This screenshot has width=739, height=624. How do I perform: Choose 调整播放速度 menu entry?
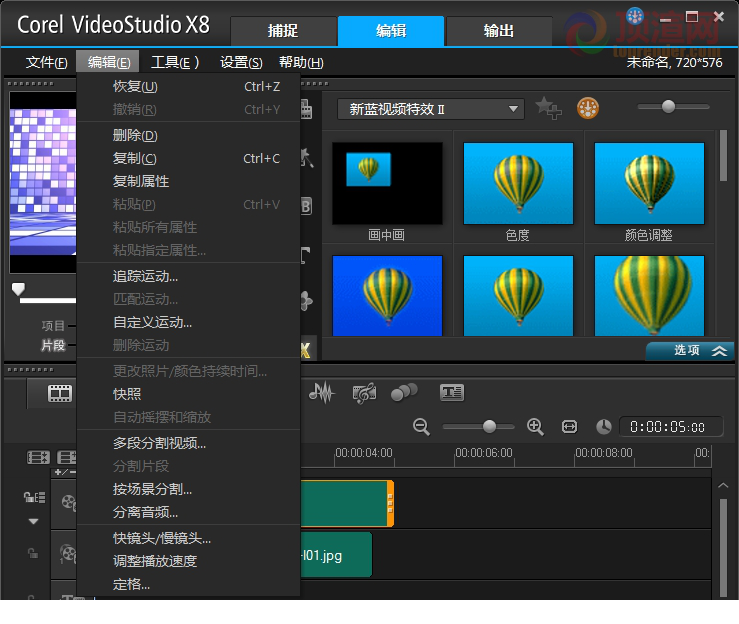(189, 561)
